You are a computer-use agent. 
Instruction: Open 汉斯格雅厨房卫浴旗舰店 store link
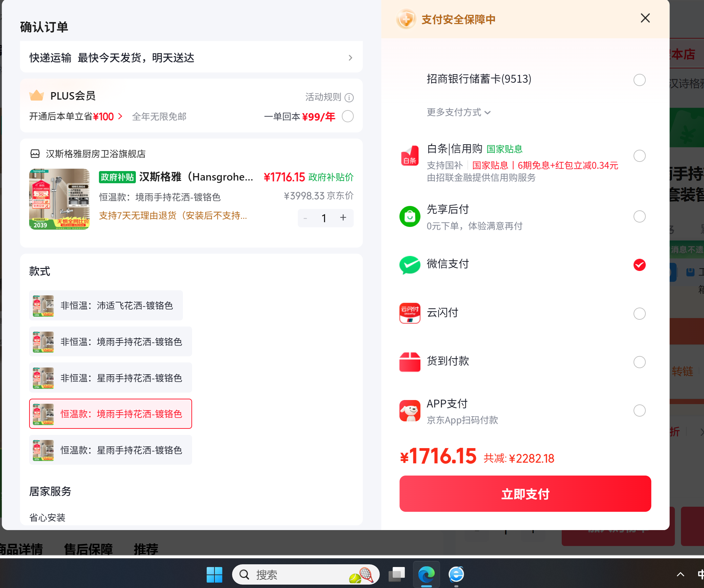[x=96, y=154]
